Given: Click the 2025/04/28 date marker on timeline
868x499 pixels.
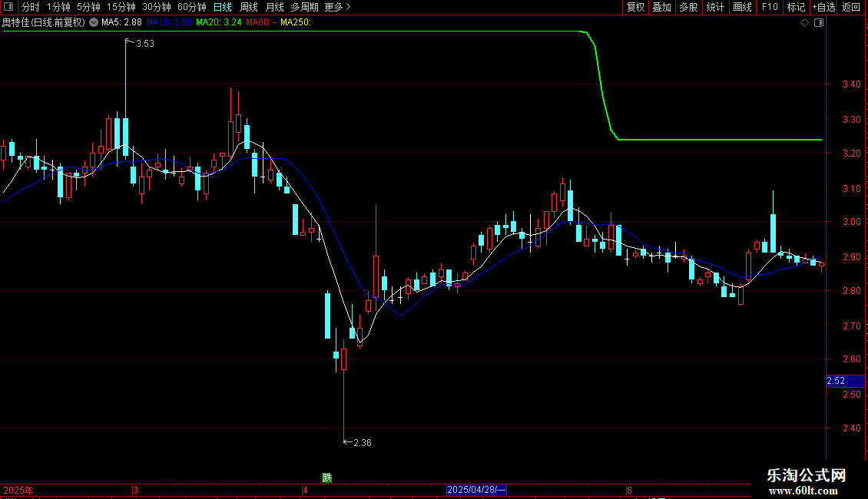Looking at the screenshot, I should click(x=476, y=490).
